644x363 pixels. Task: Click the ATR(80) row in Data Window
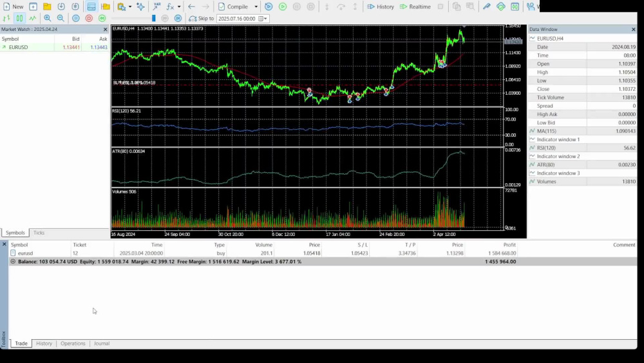click(x=582, y=165)
